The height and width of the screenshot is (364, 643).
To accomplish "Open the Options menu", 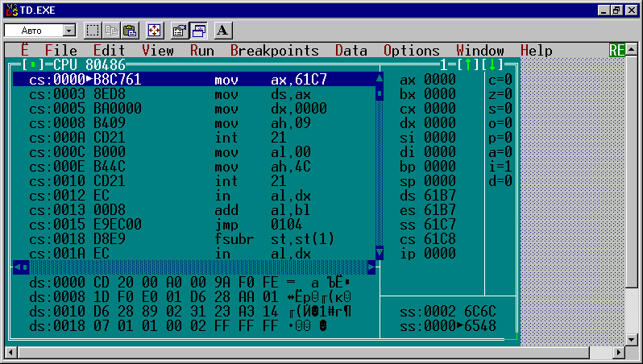I will pos(411,51).
